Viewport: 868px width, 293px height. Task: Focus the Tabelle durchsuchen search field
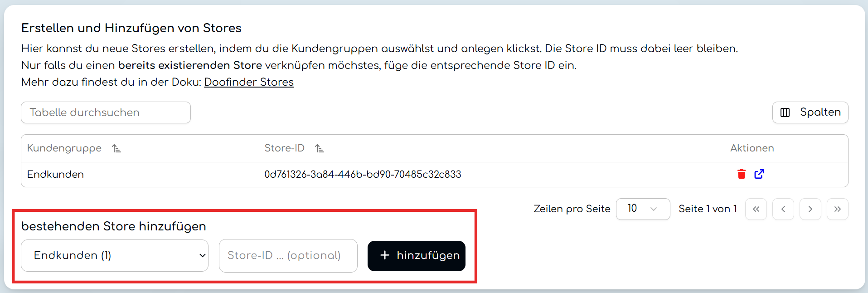coord(106,112)
